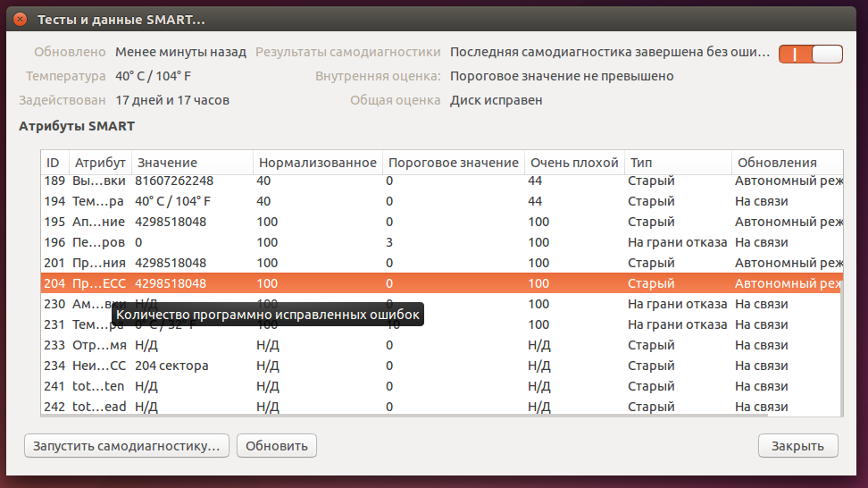Image resolution: width=868 pixels, height=488 pixels.
Task: Click the Закрыть button
Action: coord(797,445)
